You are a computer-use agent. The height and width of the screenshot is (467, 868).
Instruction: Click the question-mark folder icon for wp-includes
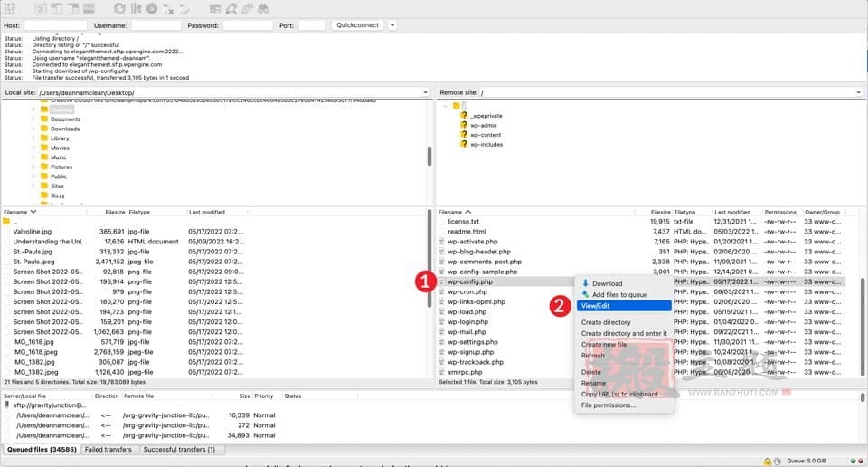(464, 144)
